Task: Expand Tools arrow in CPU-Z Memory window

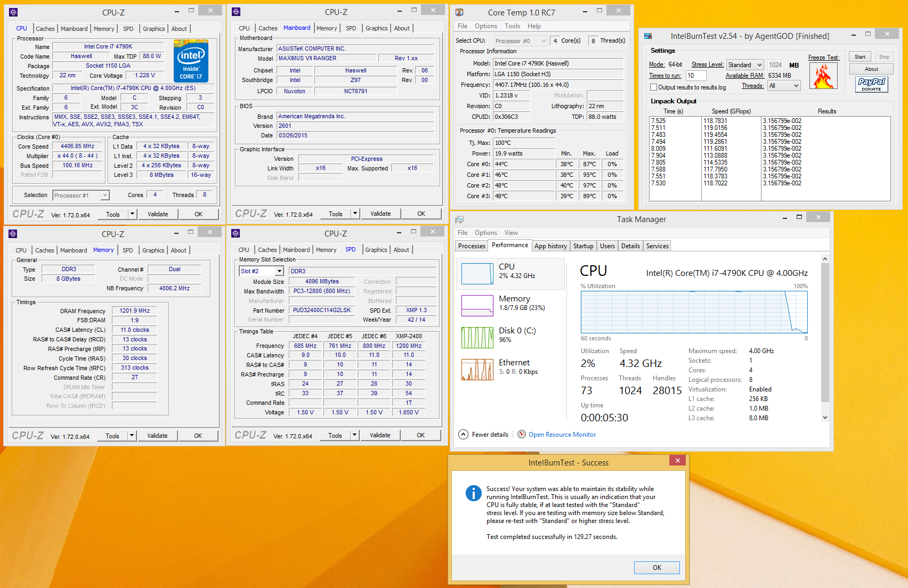Action: (132, 436)
